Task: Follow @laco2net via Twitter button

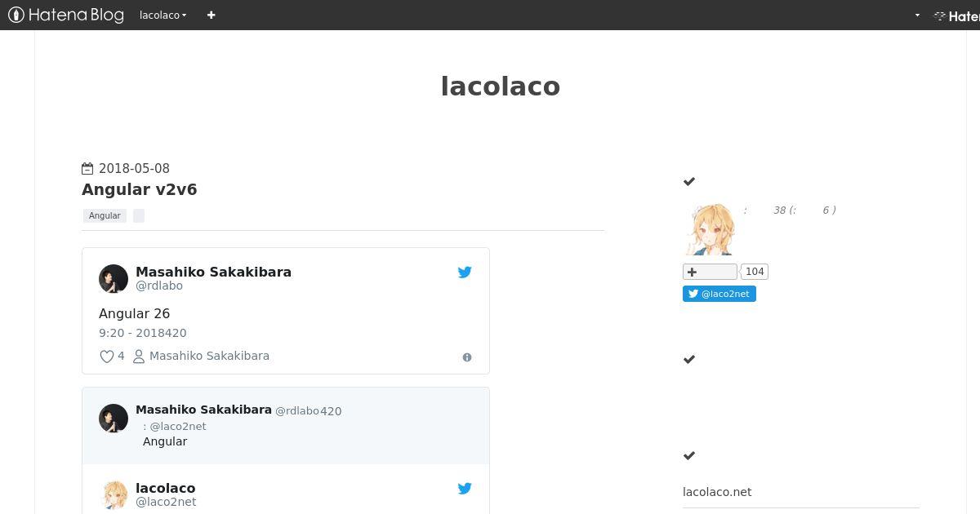Action: tap(719, 294)
